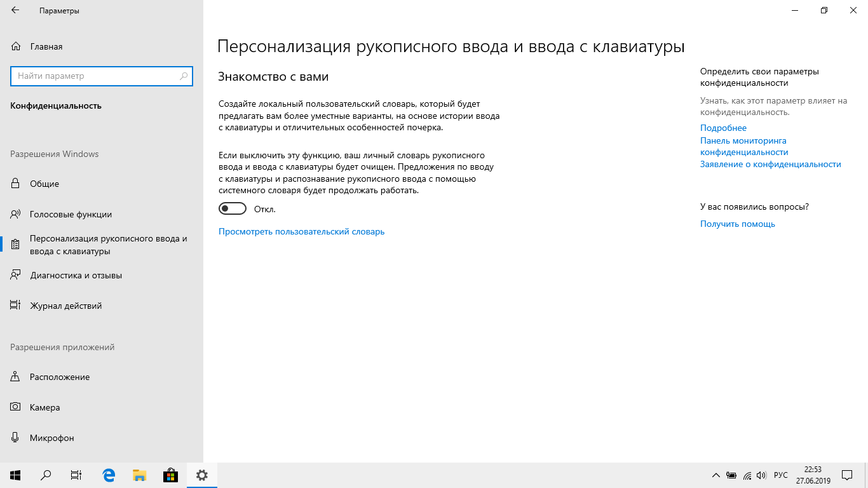Click Просмотреть пользовательский словарь link
Screen dimensions: 868x488
(301, 232)
